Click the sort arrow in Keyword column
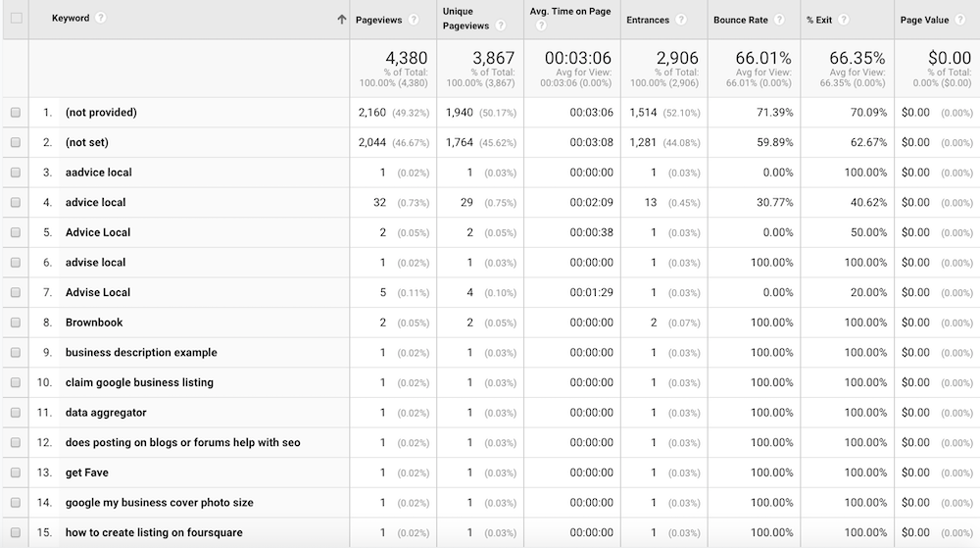The height and width of the screenshot is (548, 980). click(x=341, y=20)
